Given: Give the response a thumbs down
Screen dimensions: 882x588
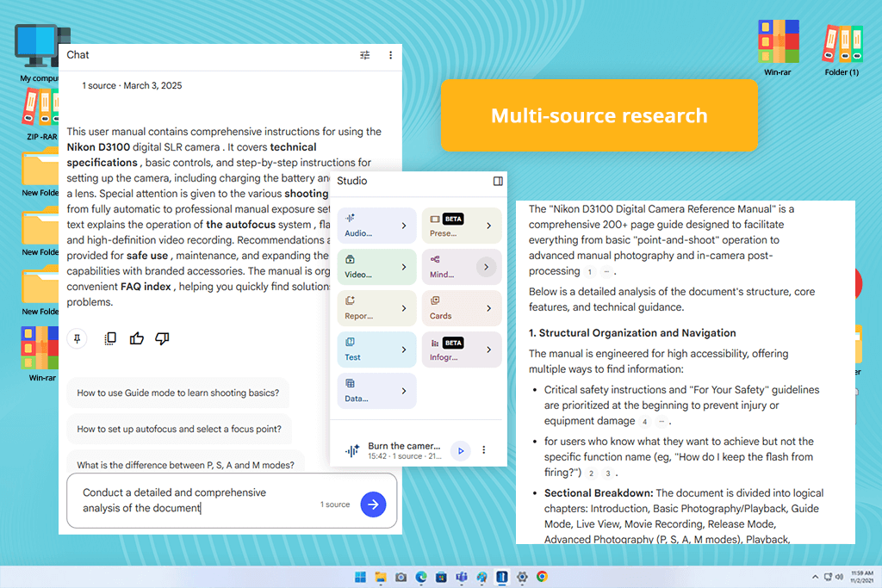Looking at the screenshot, I should [x=162, y=338].
